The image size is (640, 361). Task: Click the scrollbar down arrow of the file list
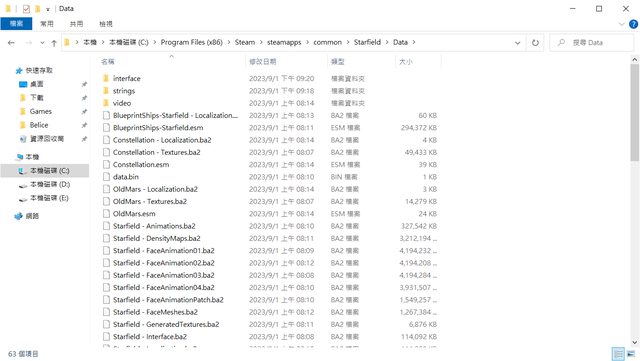(634, 342)
